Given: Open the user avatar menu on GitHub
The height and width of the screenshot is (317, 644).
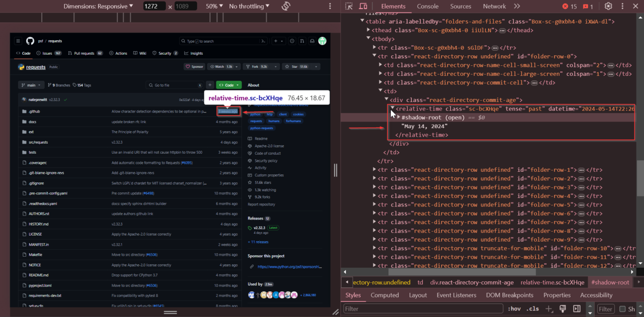Looking at the screenshot, I should point(322,41).
